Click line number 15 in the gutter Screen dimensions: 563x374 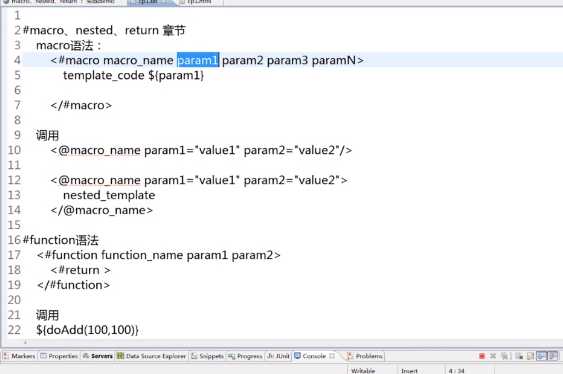tap(14, 225)
